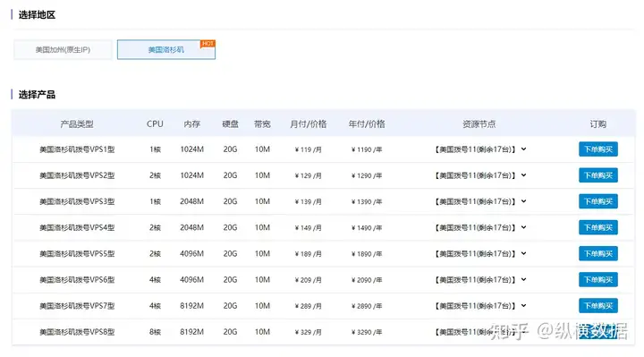644x357 pixels.
Task: Click the 订购 column header
Action: [598, 124]
